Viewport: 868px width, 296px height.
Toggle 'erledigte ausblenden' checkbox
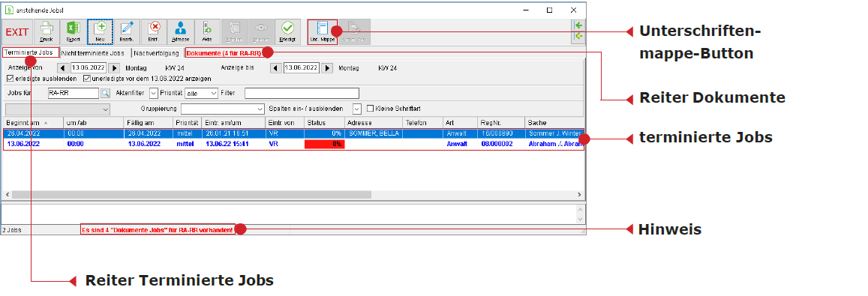click(x=11, y=79)
